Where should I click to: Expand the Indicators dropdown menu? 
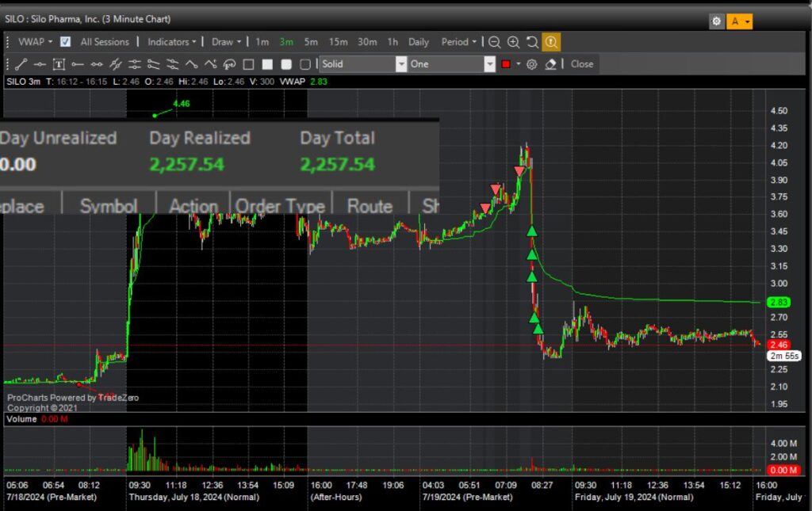172,42
